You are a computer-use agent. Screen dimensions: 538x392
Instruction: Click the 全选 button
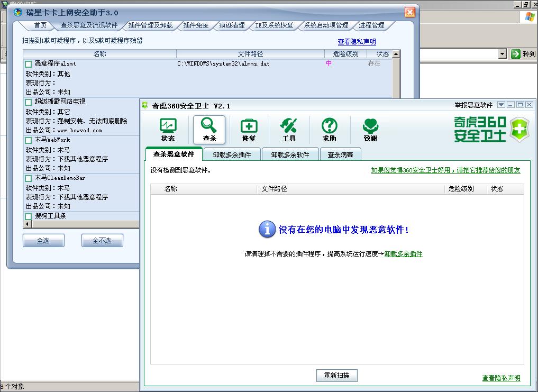pyautogui.click(x=43, y=240)
